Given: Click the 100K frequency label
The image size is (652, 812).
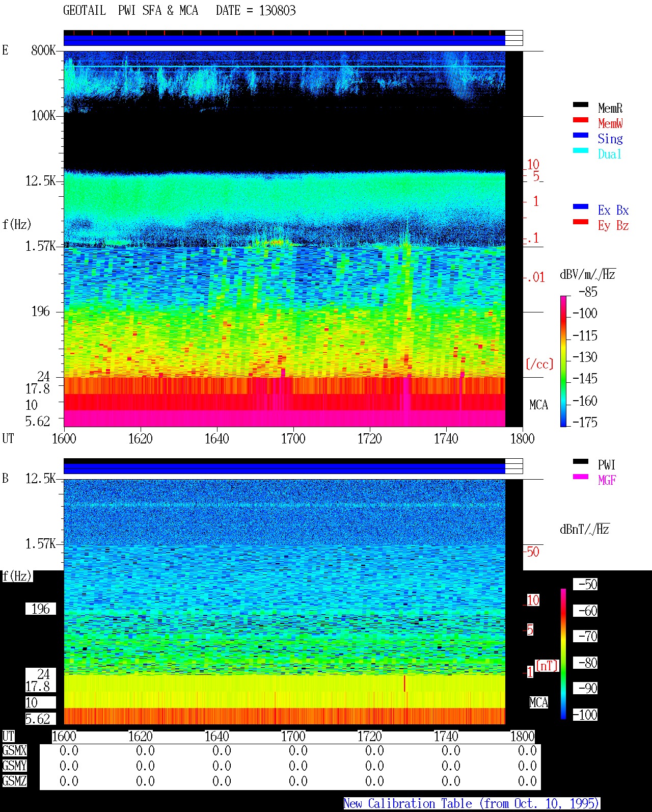Looking at the screenshot, I should point(43,116).
